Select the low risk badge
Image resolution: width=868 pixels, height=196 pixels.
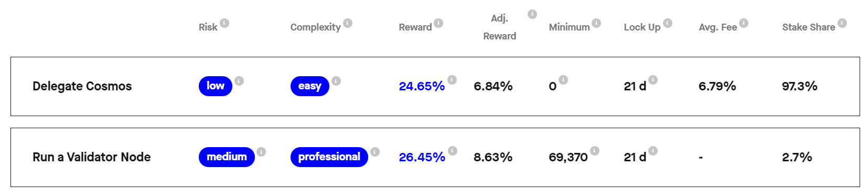pos(216,86)
